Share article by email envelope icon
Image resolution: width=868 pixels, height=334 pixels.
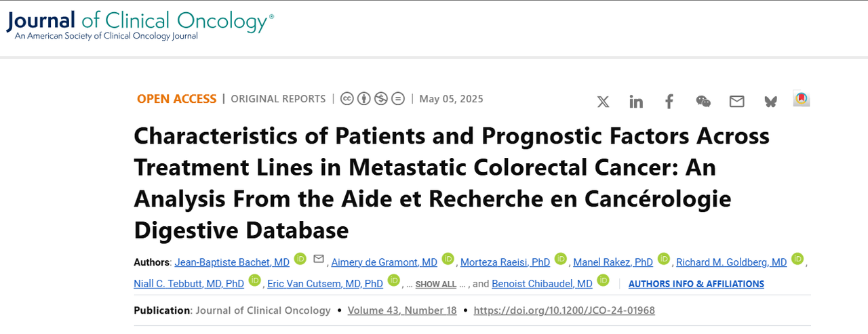[x=737, y=102]
